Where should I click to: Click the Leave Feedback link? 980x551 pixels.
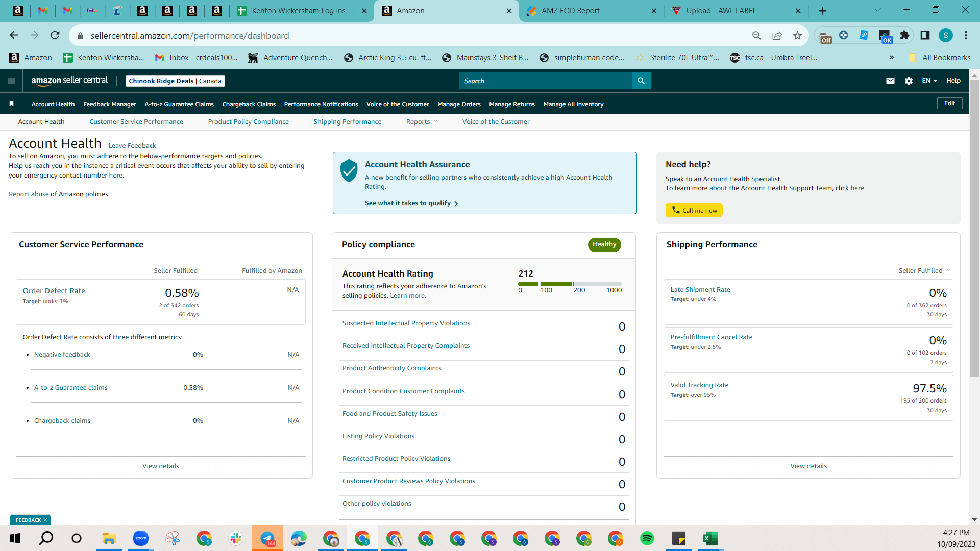[132, 146]
